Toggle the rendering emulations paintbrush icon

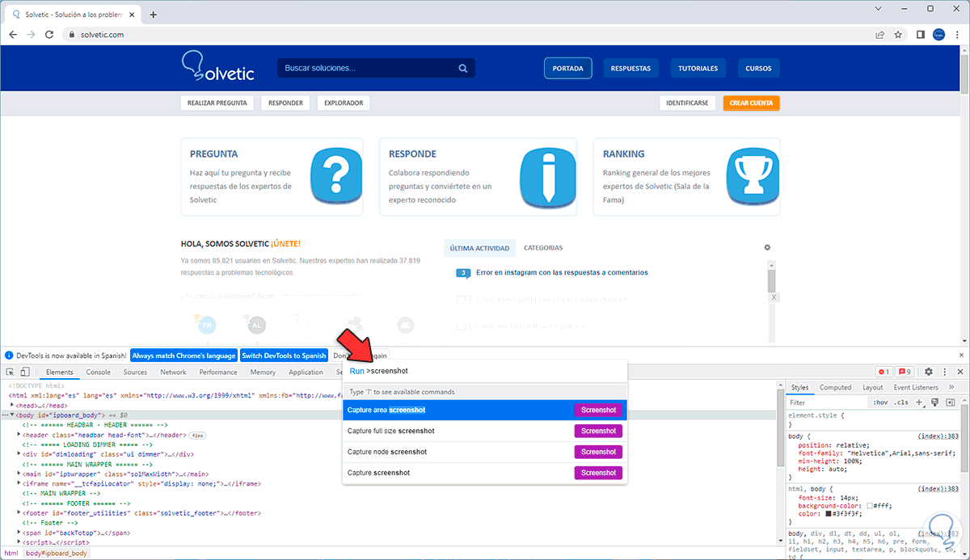coord(934,402)
